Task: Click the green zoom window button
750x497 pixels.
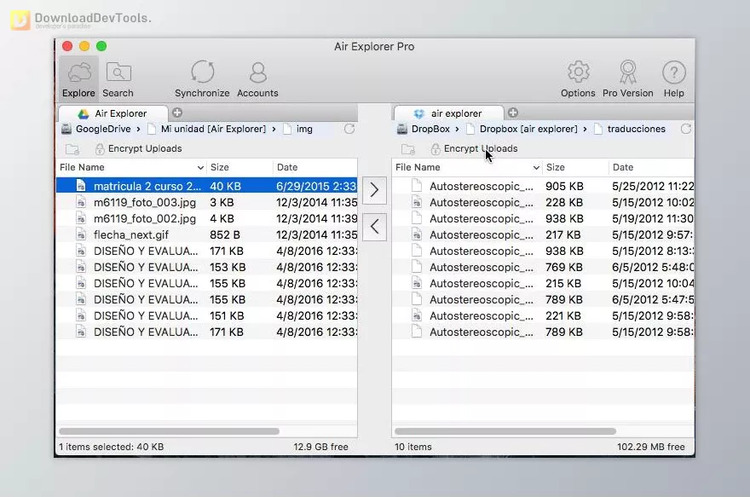Action: 101,46
